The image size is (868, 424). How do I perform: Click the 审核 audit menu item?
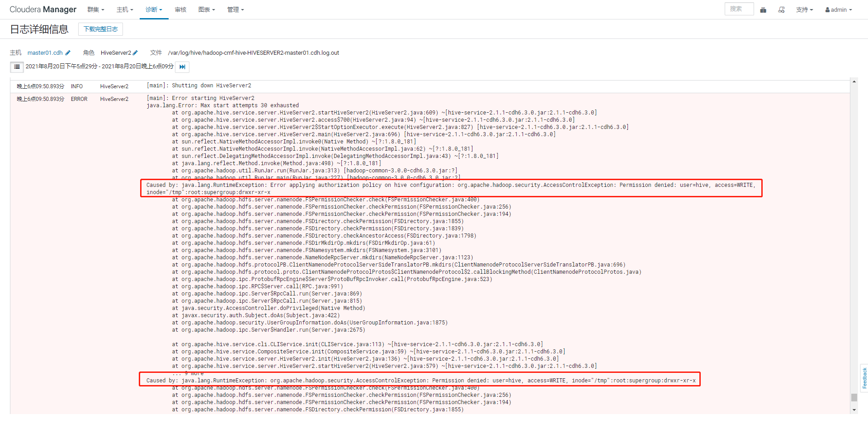[180, 10]
